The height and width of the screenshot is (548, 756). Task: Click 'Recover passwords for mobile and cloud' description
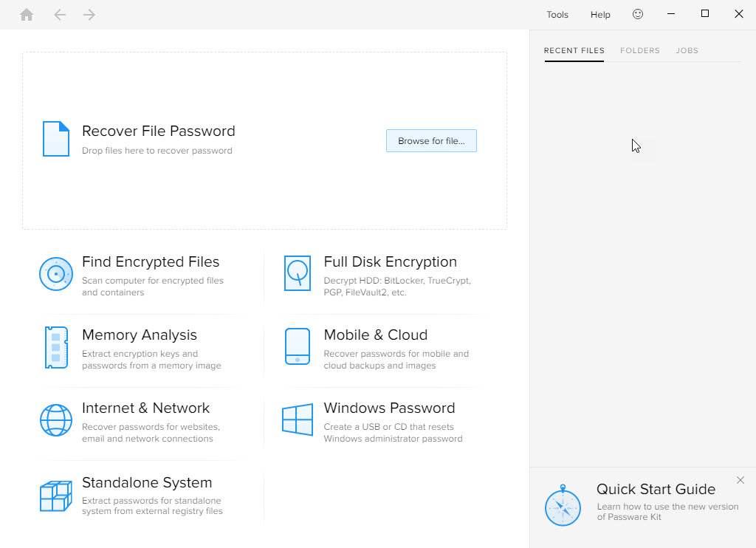pos(396,360)
